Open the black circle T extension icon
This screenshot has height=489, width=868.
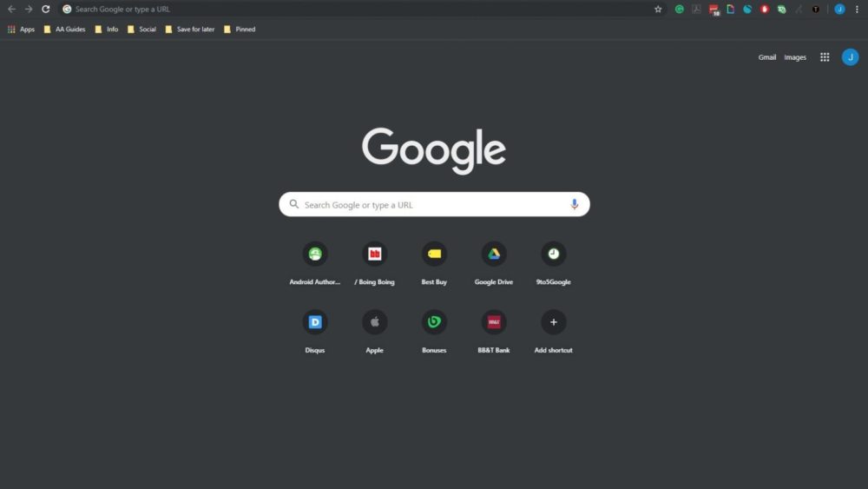pyautogui.click(x=815, y=9)
